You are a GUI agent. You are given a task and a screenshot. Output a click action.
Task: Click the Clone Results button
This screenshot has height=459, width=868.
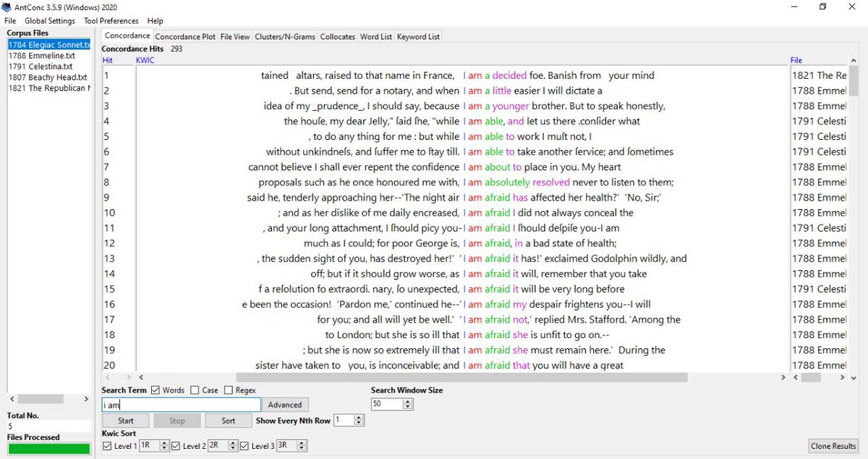(834, 446)
